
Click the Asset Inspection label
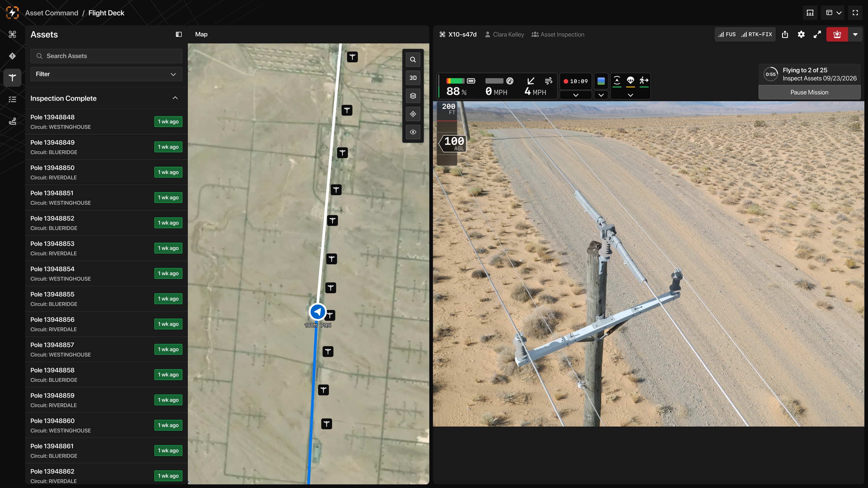(562, 34)
